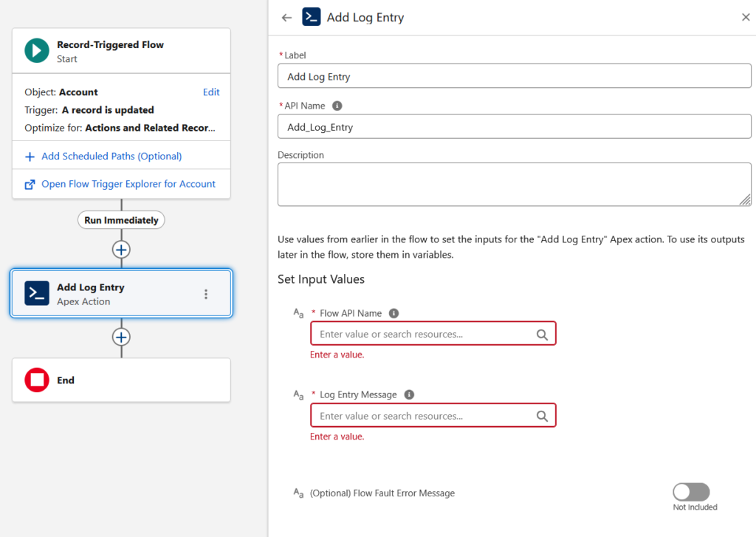This screenshot has width=756, height=537.
Task: Open the Flow API Name info icon
Action: tap(394, 313)
